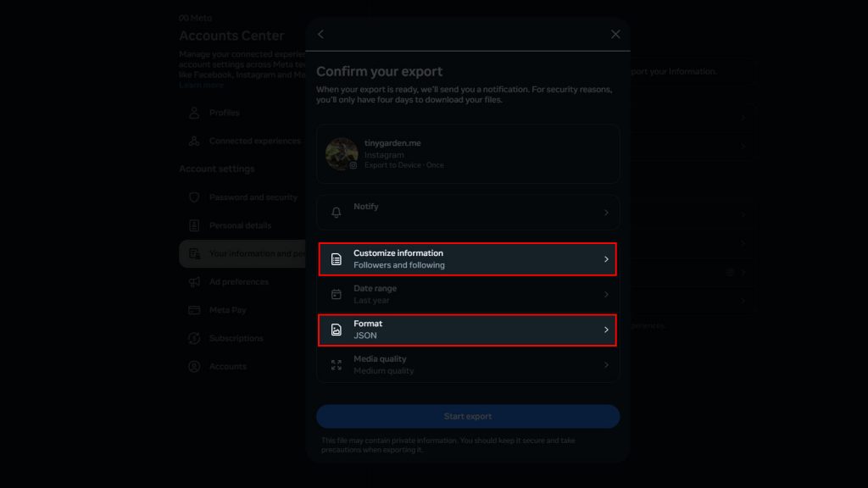Open the Media quality options
This screenshot has height=488, width=868.
(468, 364)
